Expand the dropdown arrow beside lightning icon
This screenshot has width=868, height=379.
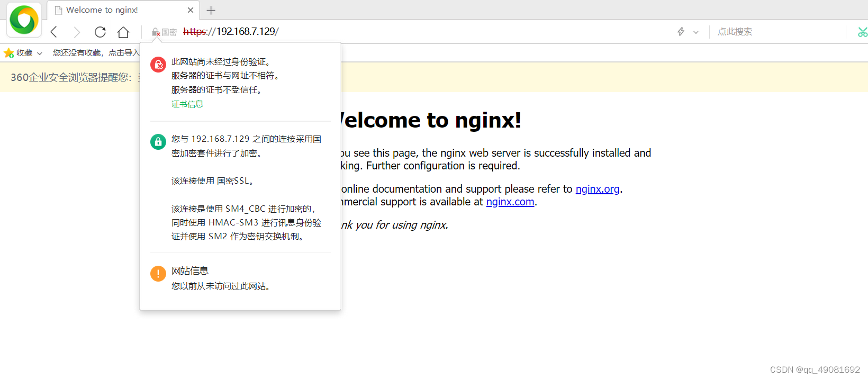point(695,32)
